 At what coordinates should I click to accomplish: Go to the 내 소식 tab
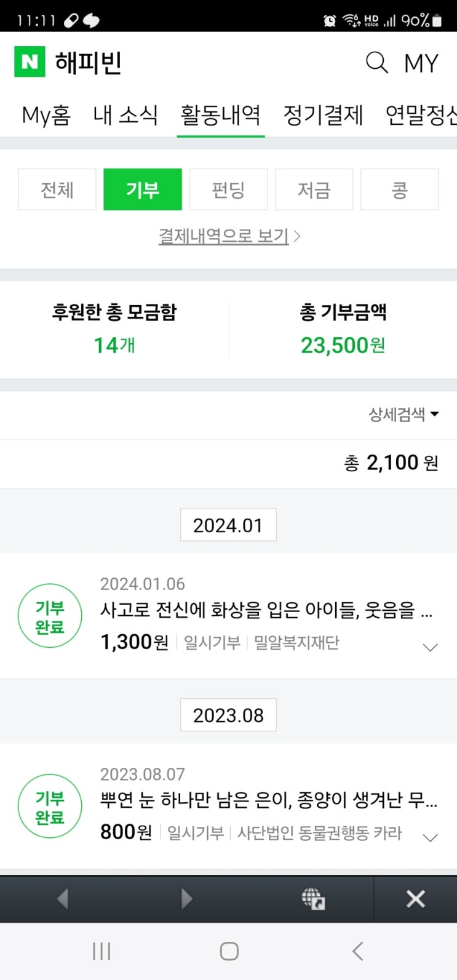125,115
